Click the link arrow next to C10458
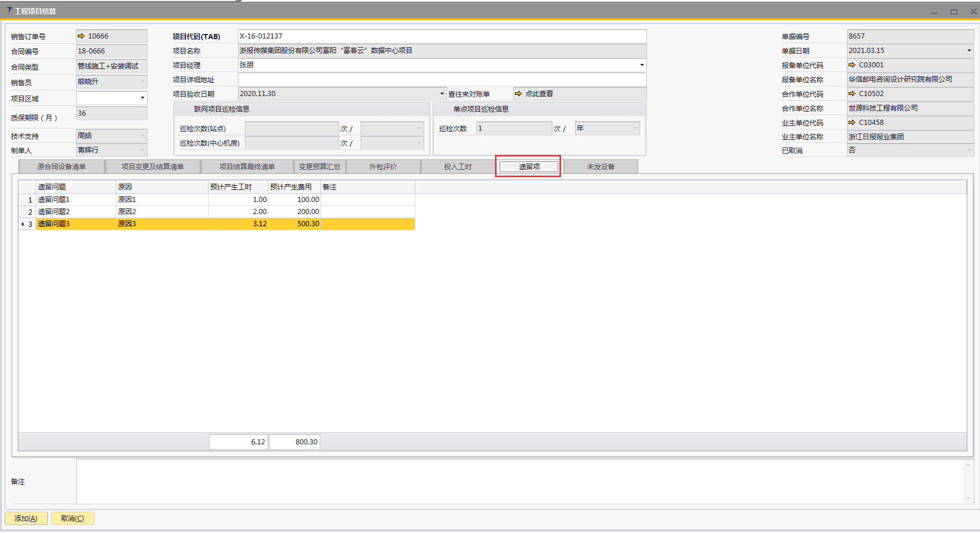The image size is (980, 533). (852, 123)
